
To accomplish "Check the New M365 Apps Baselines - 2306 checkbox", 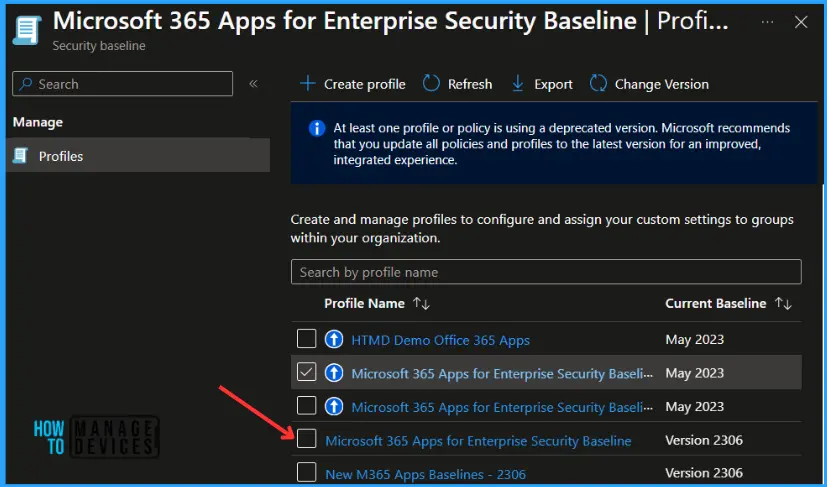I will (x=306, y=472).
